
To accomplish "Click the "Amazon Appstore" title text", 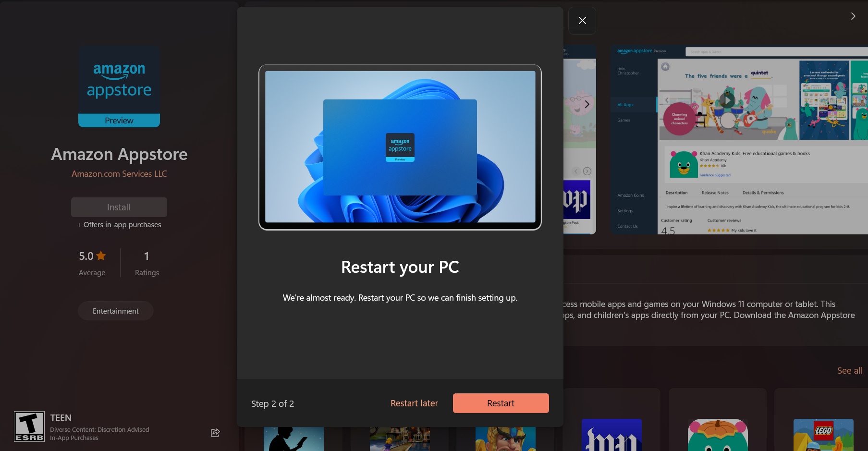I will pyautogui.click(x=119, y=154).
